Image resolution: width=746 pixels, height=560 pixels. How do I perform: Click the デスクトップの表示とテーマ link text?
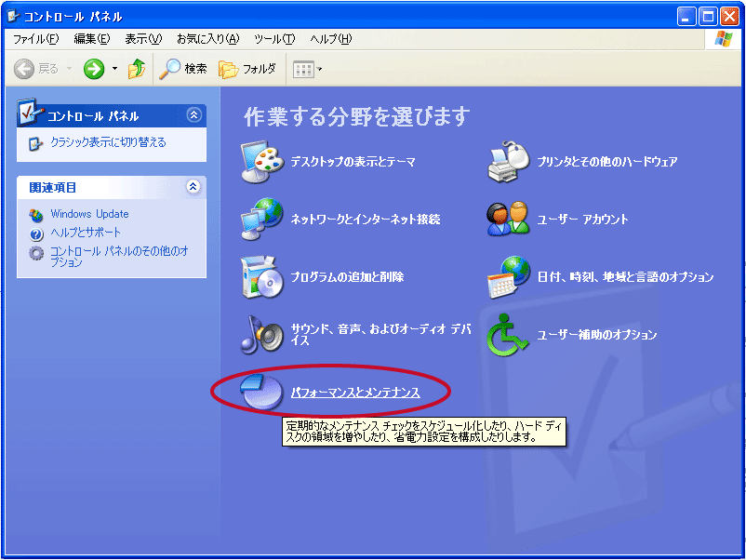tap(353, 162)
